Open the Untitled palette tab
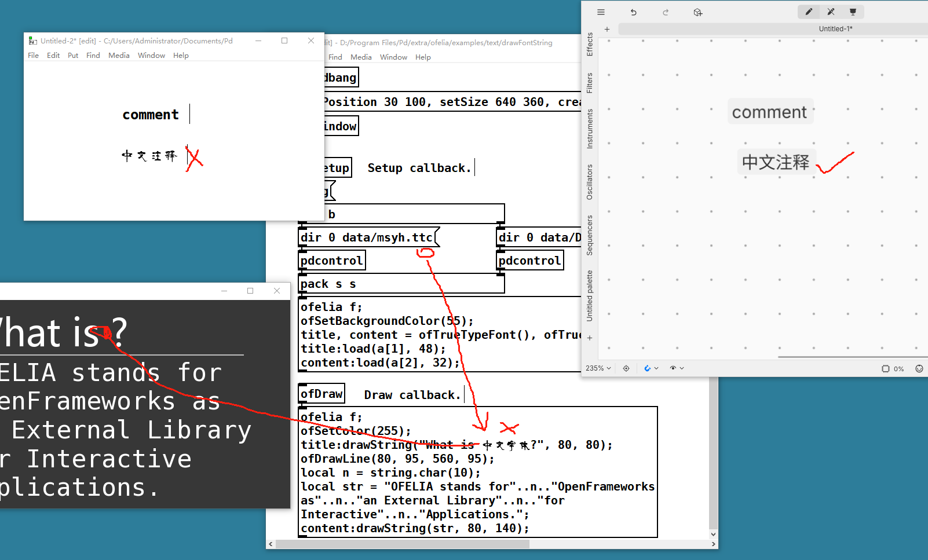The image size is (928, 560). pos(590,295)
